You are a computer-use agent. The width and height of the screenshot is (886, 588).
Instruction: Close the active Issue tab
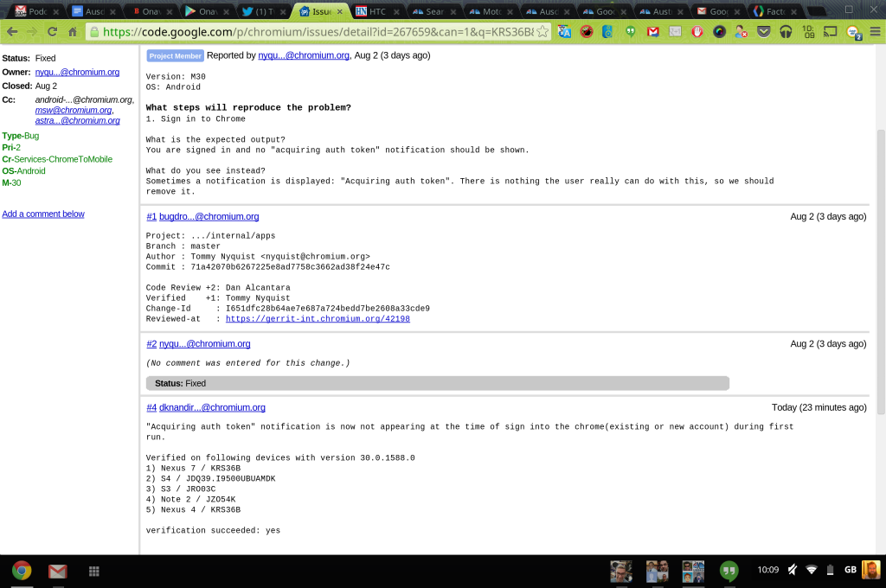click(x=339, y=11)
